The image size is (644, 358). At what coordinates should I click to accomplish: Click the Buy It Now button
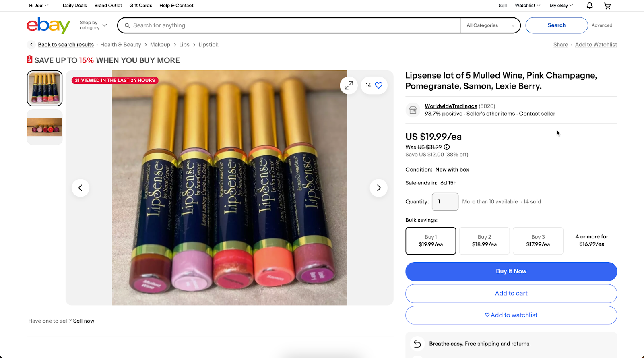pos(511,271)
